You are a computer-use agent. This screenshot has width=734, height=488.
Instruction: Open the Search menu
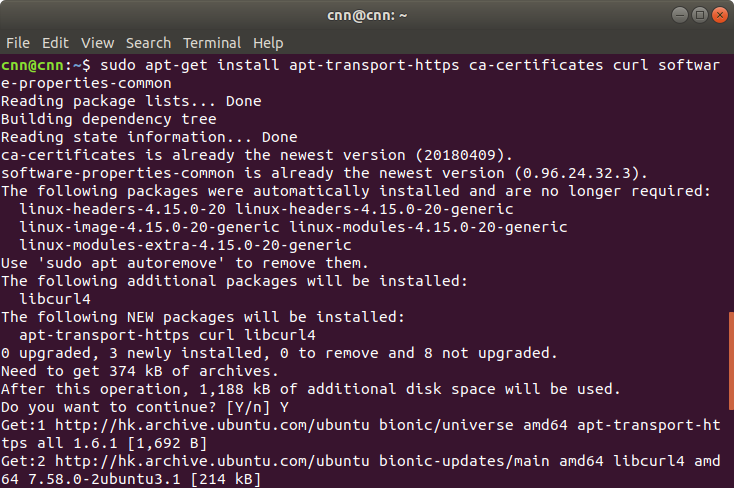tap(148, 43)
